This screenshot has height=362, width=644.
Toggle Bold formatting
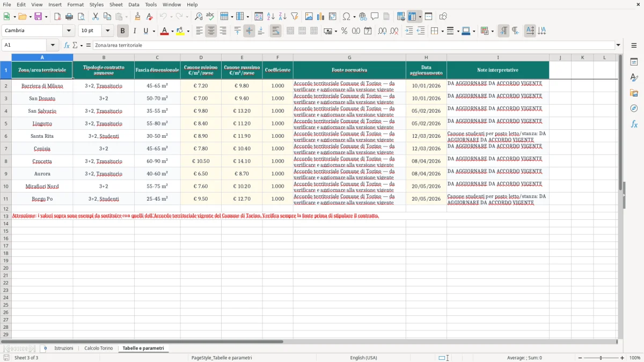point(123,31)
